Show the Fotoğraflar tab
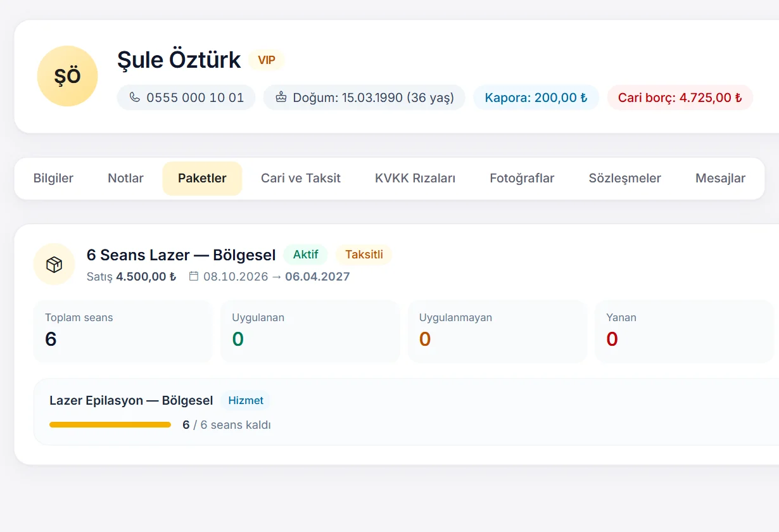The width and height of the screenshot is (779, 532). coord(522,179)
